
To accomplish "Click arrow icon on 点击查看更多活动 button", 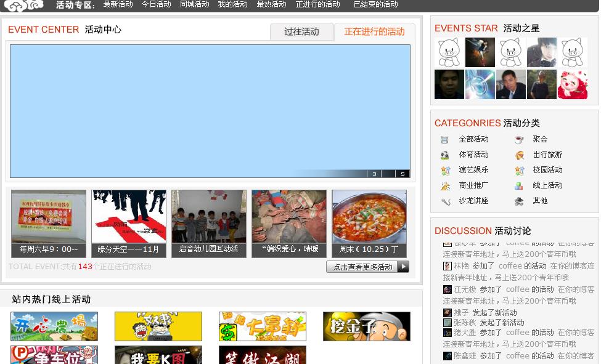I will point(403,267).
